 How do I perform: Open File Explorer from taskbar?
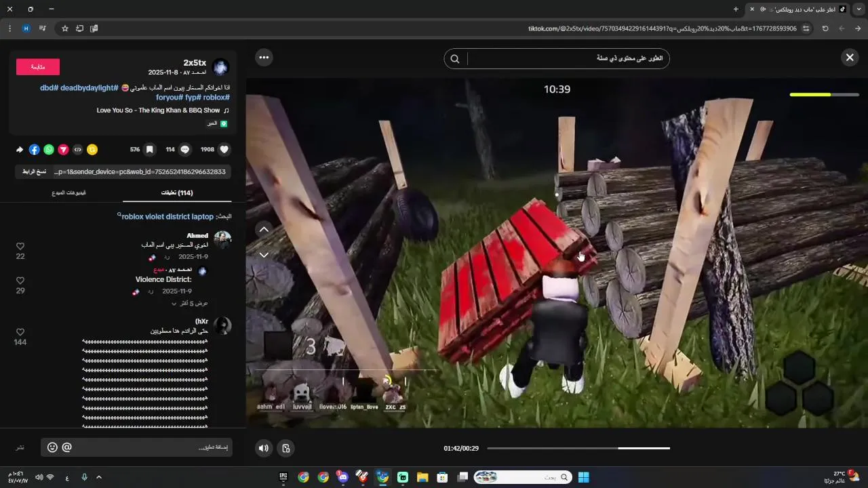(x=422, y=477)
